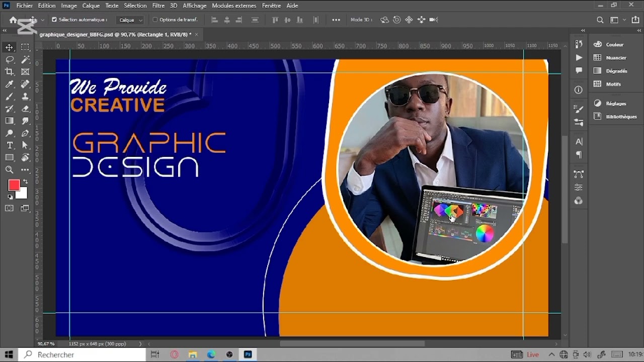The height and width of the screenshot is (362, 644).
Task: Open the History panel icon
Action: [579, 44]
